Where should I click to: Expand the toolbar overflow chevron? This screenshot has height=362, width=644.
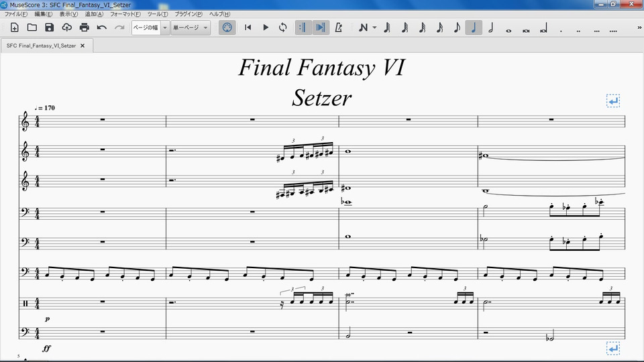pyautogui.click(x=639, y=27)
